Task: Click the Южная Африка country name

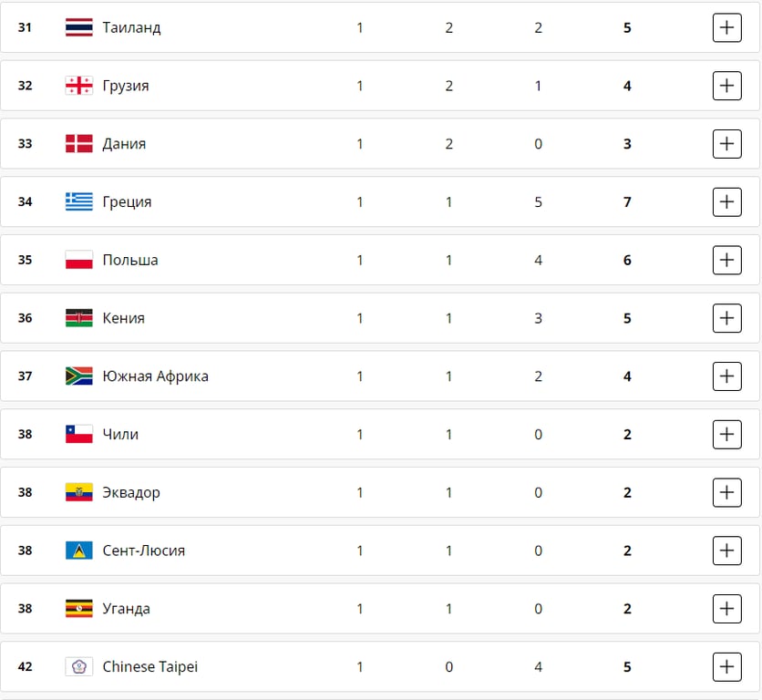Action: (156, 376)
